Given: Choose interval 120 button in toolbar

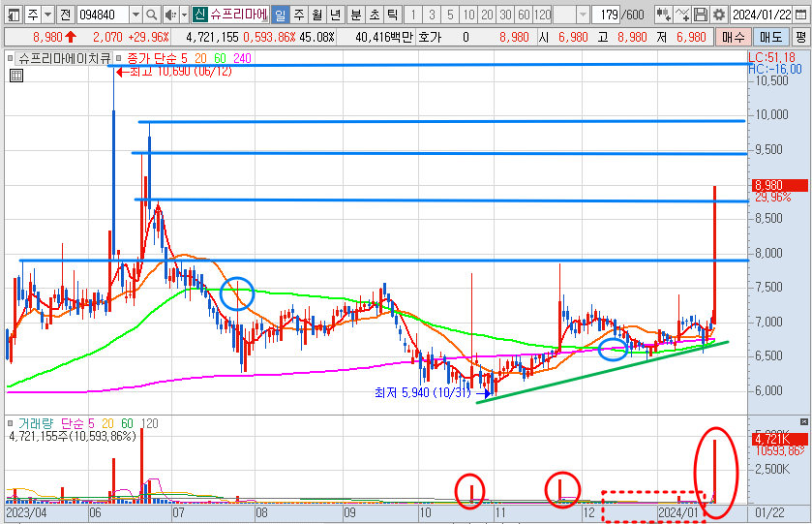Looking at the screenshot, I should pos(542,15).
